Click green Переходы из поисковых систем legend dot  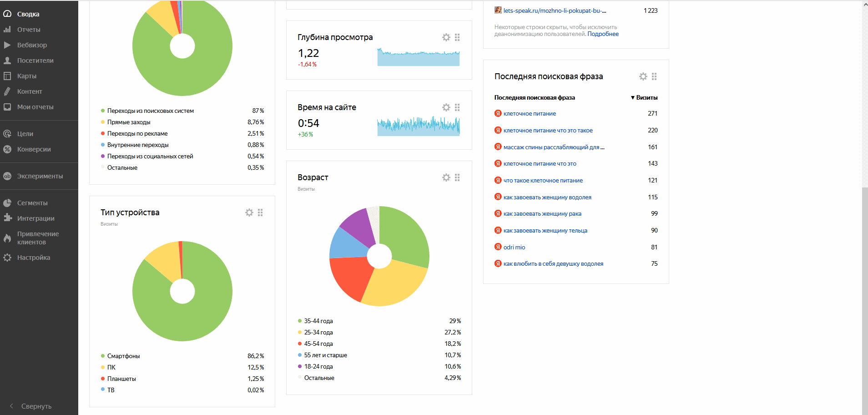(x=103, y=111)
